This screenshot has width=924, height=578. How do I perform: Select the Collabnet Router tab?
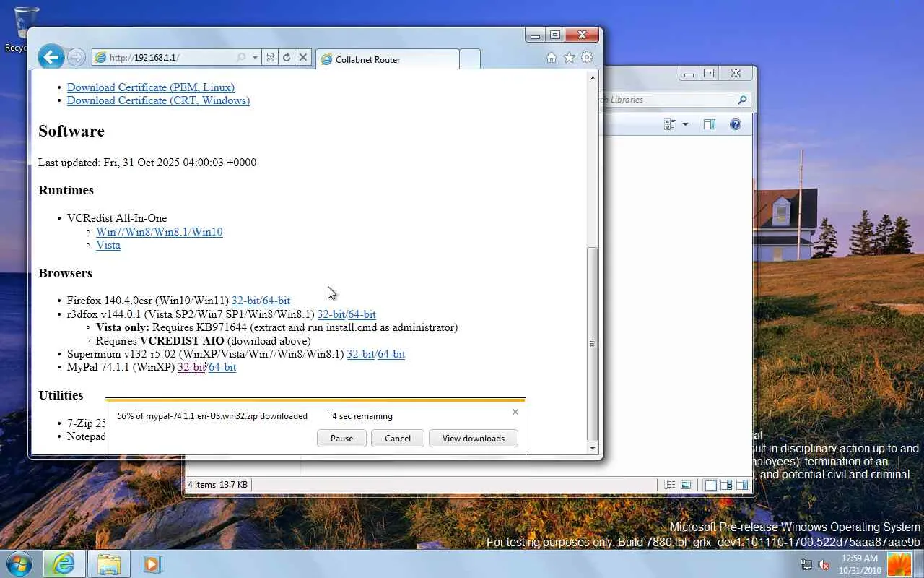tap(387, 59)
